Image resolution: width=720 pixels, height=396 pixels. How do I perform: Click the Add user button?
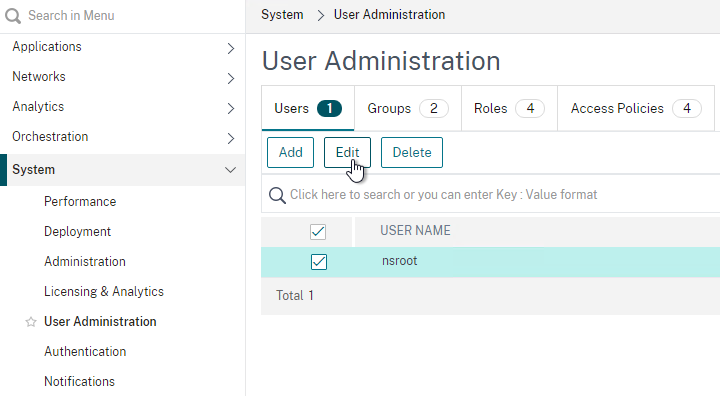click(x=290, y=153)
